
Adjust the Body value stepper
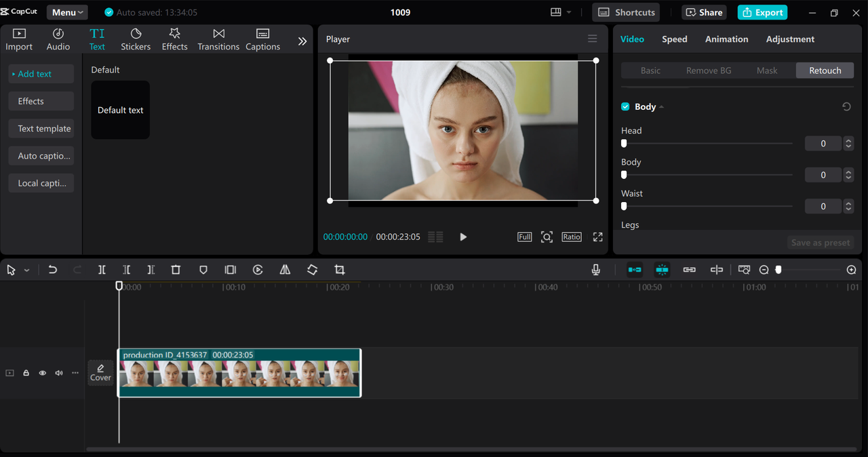(848, 174)
